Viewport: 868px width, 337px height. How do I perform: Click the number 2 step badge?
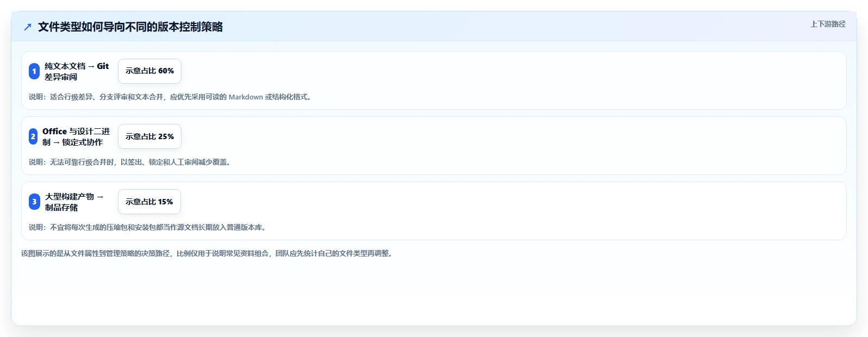pyautogui.click(x=33, y=136)
